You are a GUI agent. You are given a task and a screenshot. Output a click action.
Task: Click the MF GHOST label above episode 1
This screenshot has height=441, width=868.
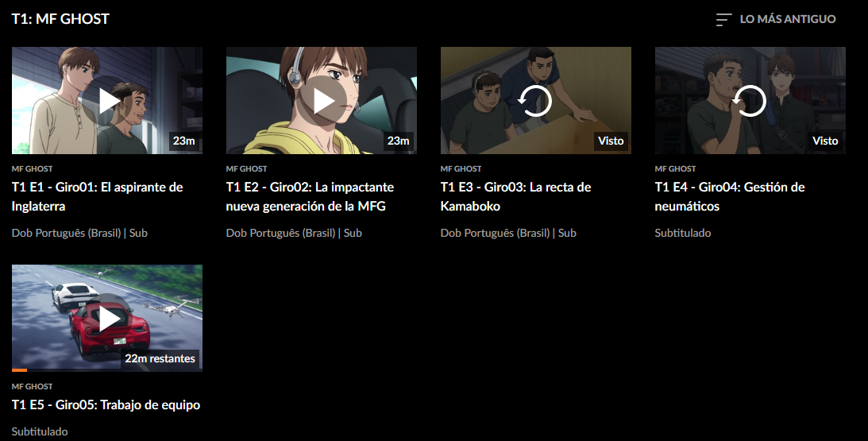point(32,168)
